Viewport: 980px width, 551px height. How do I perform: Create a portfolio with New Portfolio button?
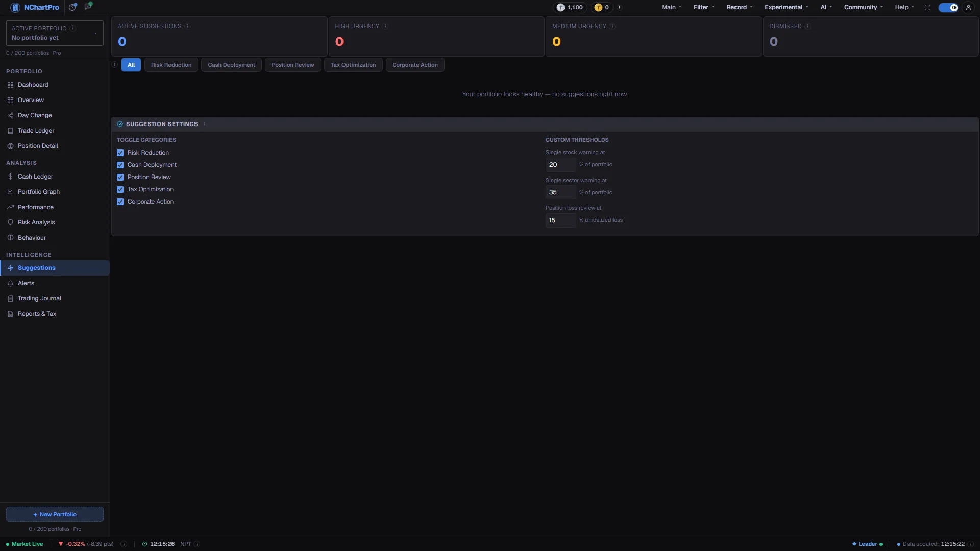(55, 514)
